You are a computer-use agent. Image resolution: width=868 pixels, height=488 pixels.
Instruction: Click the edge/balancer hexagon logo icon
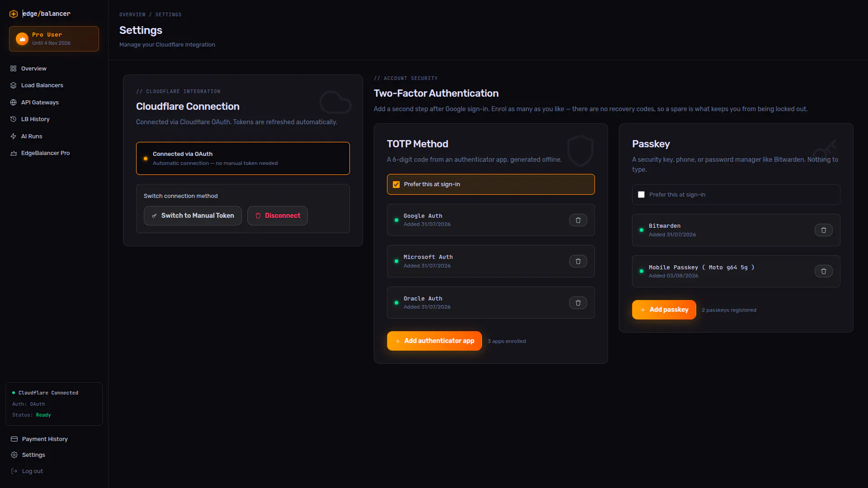14,14
